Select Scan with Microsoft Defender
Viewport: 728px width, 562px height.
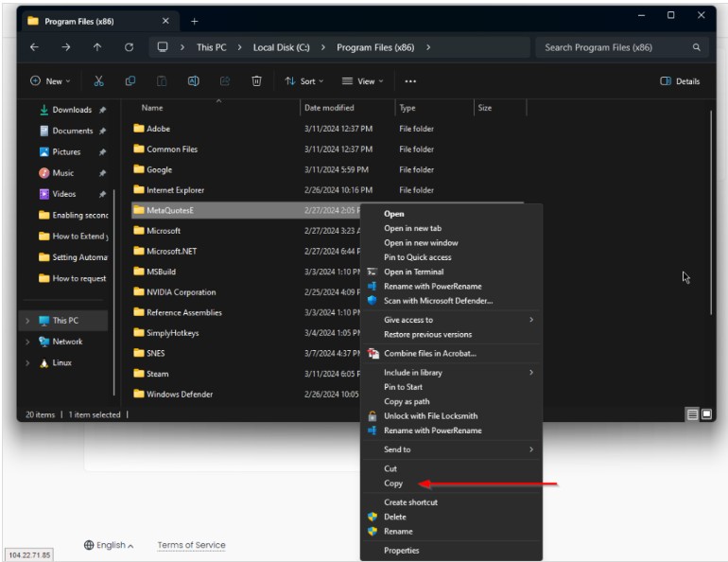pos(451,301)
